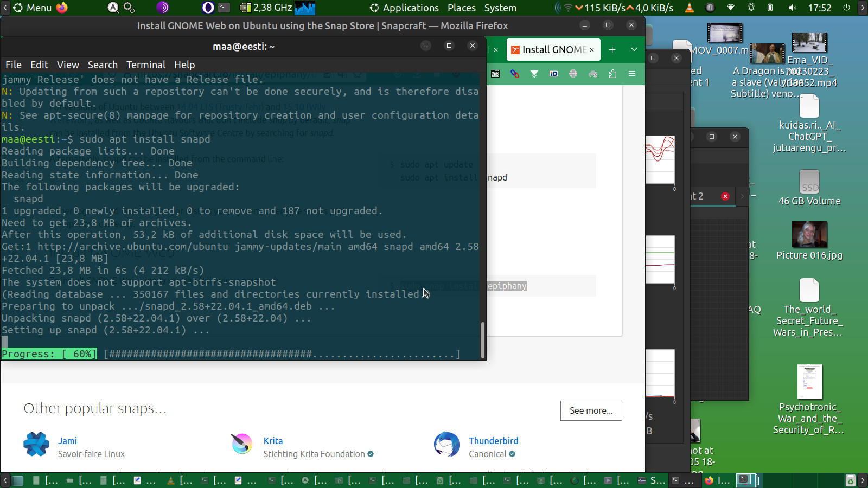Open the Krita snap link
Image resolution: width=868 pixels, height=488 pixels.
pyautogui.click(x=273, y=441)
